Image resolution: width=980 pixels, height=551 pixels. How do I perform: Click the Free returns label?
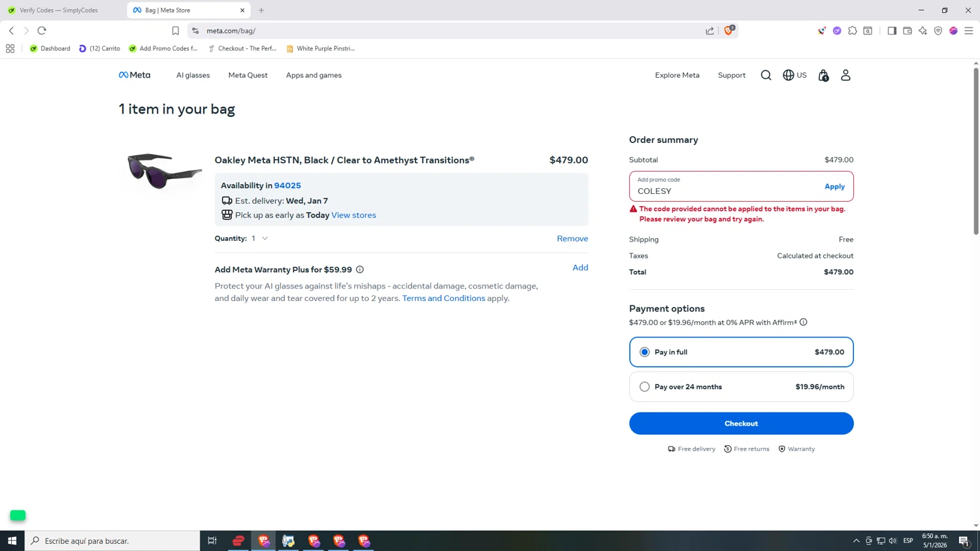746,449
